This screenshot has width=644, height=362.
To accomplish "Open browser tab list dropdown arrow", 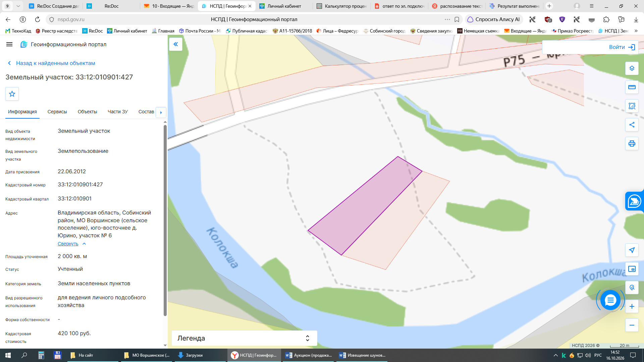I will [18, 6].
